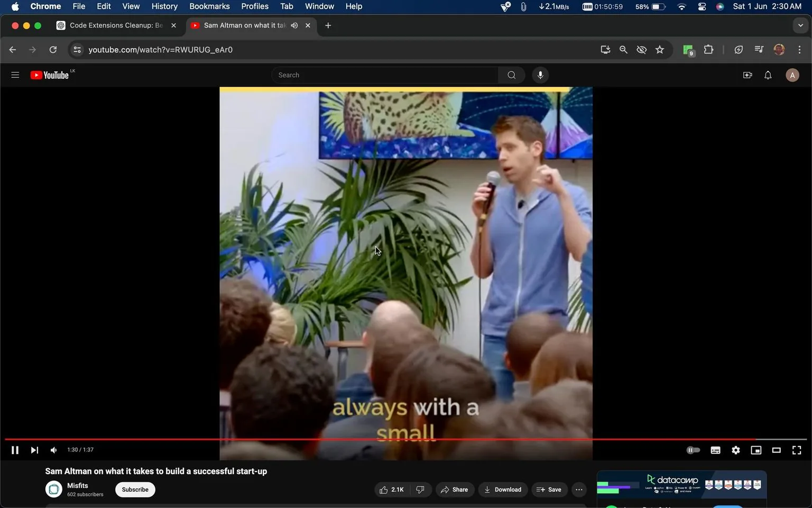Toggle autoplay switch in player
This screenshot has width=812, height=508.
tap(693, 450)
